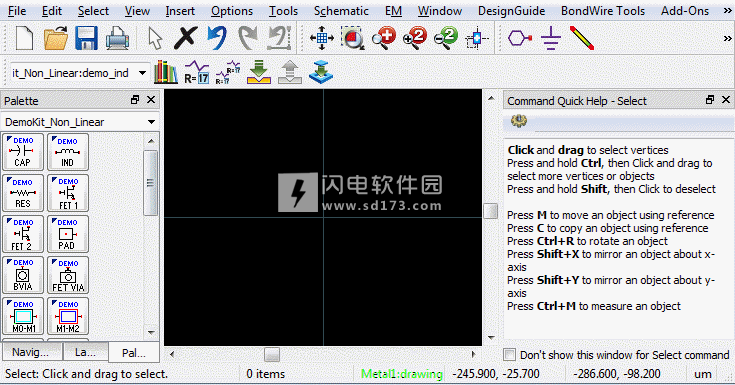Open the DesignGuide menu
Image resolution: width=735 pixels, height=385 pixels.
coord(511,11)
